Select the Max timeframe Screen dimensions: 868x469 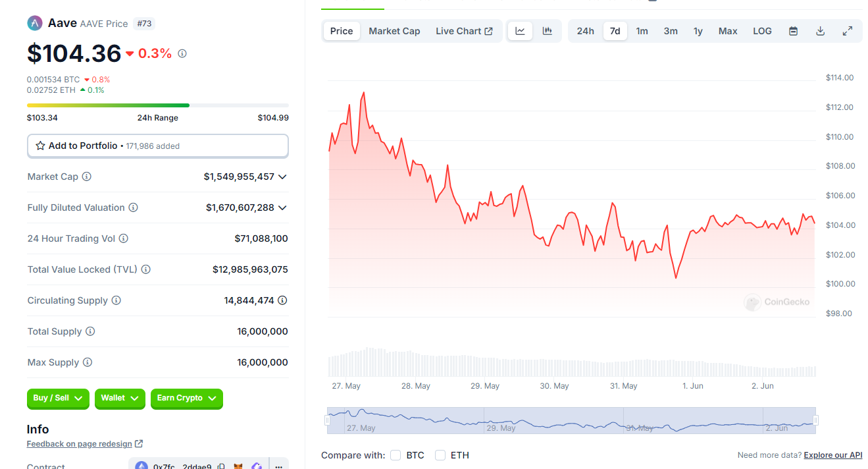click(x=728, y=31)
